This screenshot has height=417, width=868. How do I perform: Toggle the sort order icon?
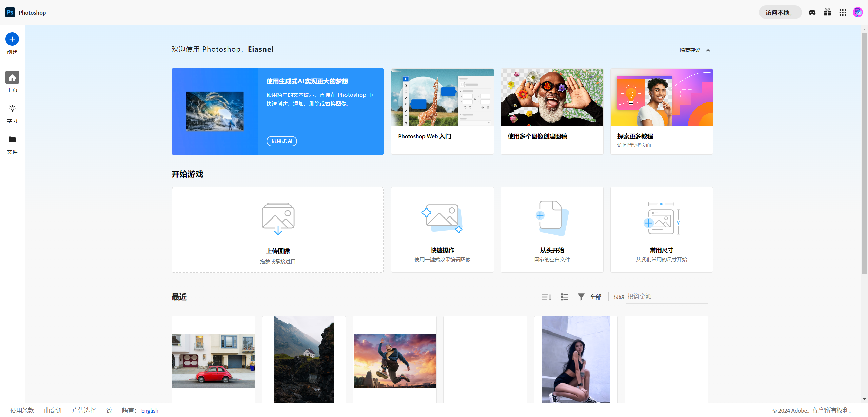(546, 297)
